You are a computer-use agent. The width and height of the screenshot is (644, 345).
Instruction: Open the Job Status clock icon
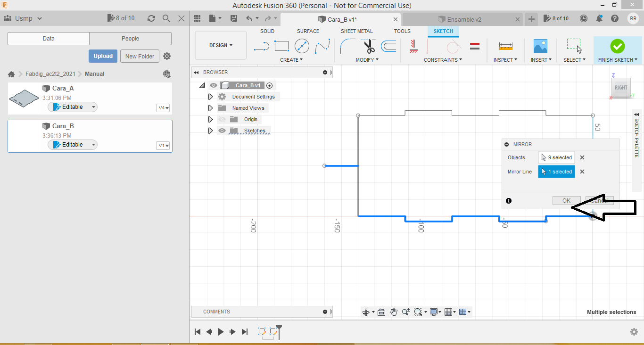(584, 18)
